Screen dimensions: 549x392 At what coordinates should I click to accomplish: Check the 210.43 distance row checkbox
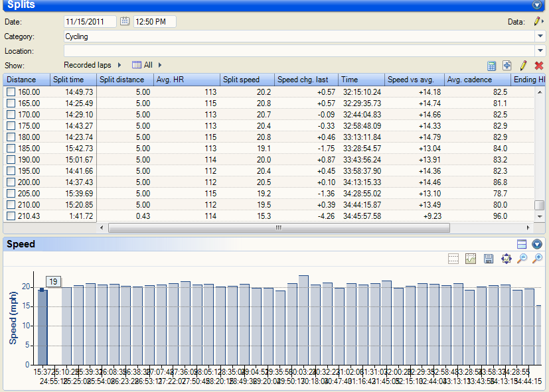click(11, 216)
